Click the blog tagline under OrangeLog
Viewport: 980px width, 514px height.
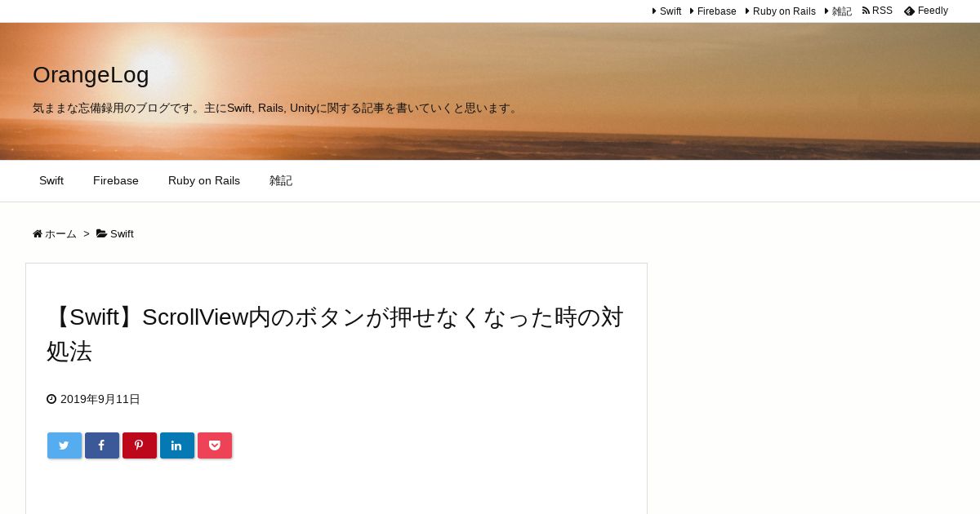coord(277,108)
